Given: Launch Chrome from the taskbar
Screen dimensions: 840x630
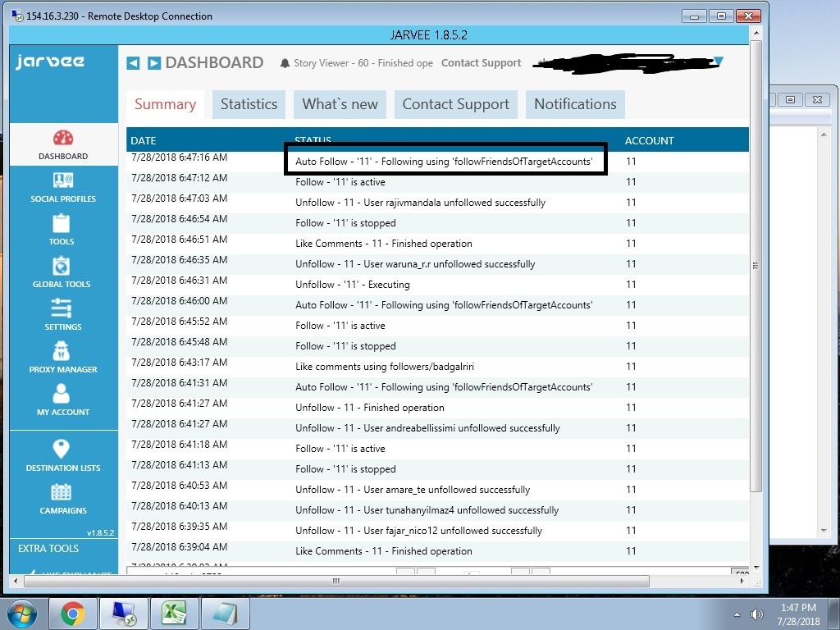Looking at the screenshot, I should point(73,614).
